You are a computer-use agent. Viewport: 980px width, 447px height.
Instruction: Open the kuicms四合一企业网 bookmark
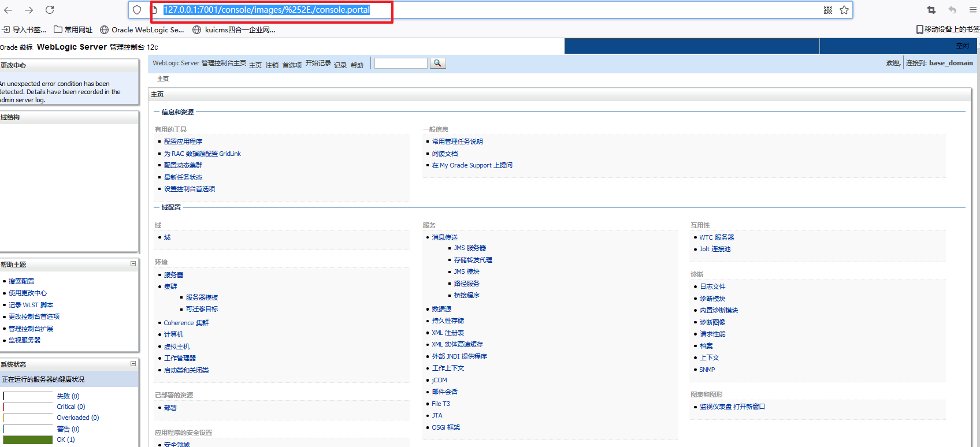(234, 29)
